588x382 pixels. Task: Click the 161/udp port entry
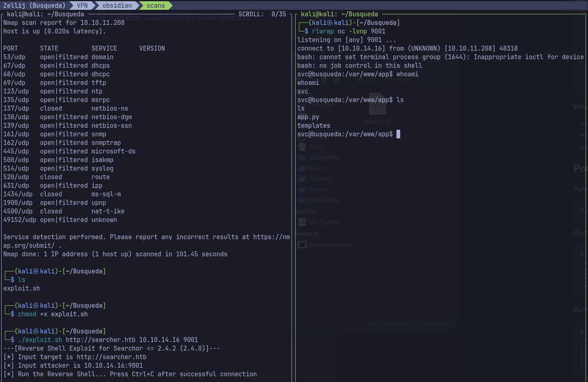point(16,134)
